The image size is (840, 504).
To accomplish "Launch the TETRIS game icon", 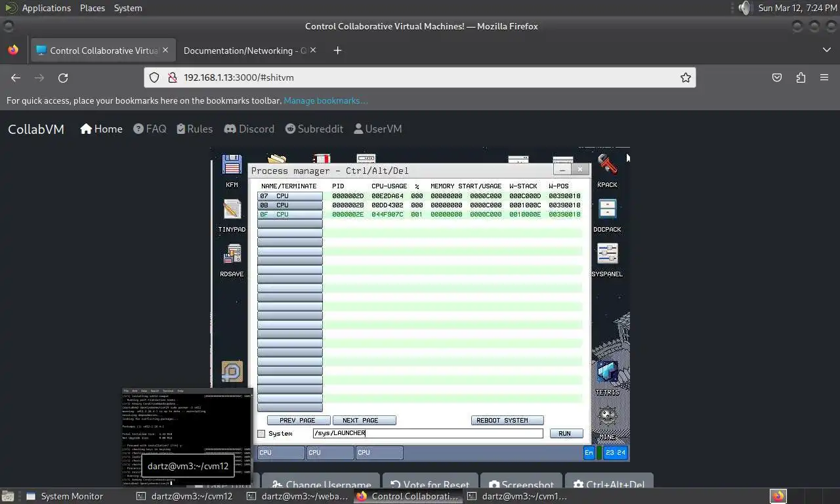I will (x=607, y=373).
